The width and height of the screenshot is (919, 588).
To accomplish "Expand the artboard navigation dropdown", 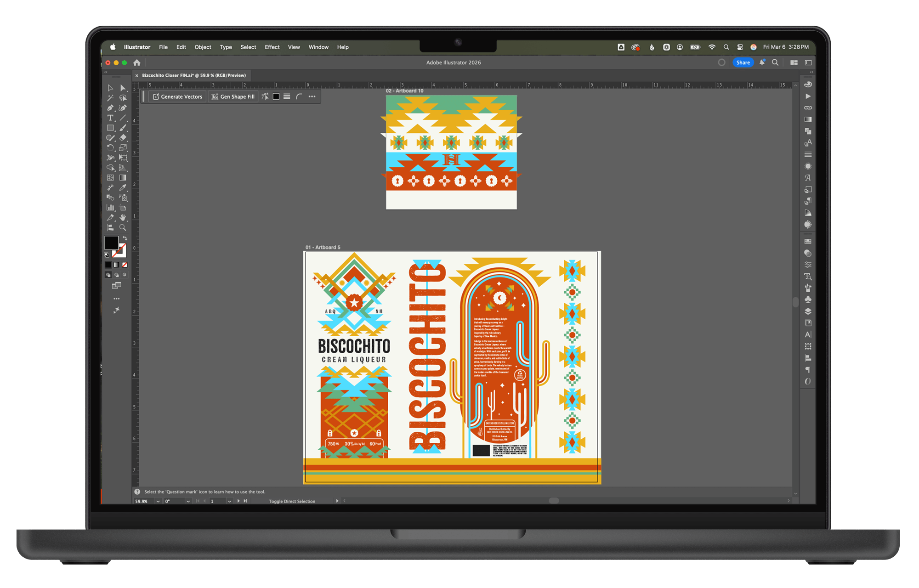I will [229, 501].
